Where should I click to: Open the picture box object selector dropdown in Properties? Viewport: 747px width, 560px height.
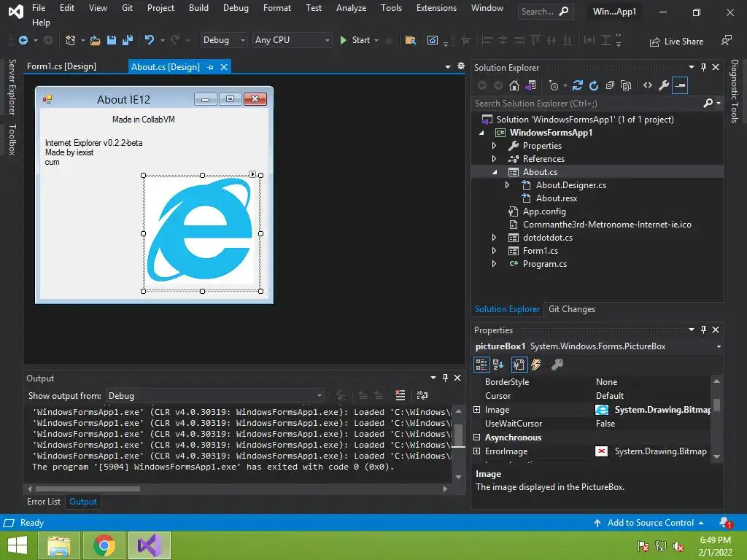719,346
